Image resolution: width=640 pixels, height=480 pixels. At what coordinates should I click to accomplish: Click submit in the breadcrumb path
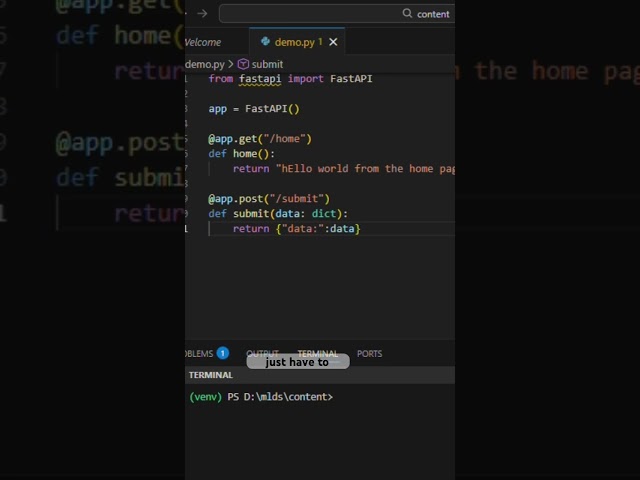coord(267,64)
